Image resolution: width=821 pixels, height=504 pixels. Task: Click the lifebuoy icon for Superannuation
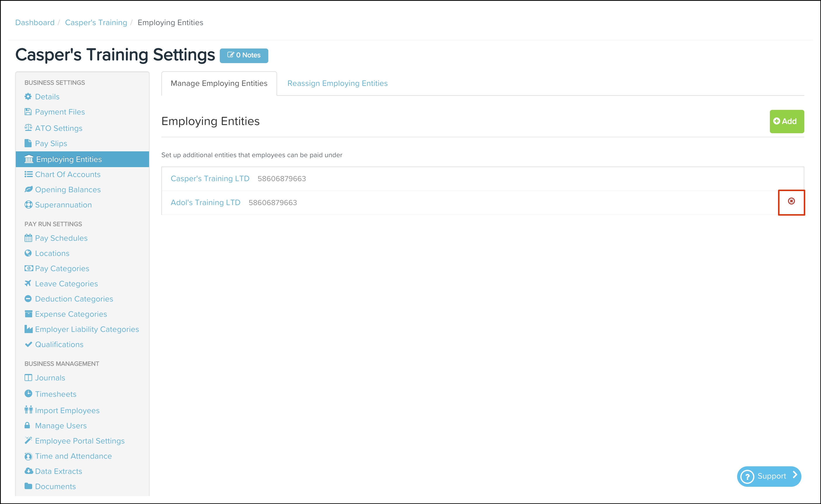coord(28,205)
